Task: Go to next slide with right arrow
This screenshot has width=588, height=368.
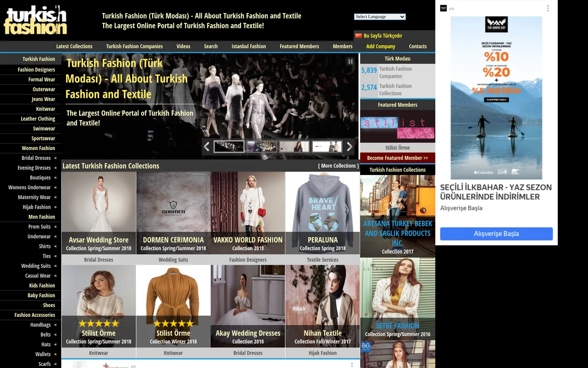Action: (350, 146)
